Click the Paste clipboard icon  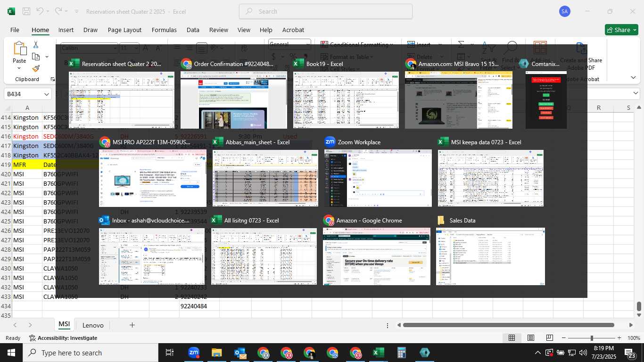(20, 49)
